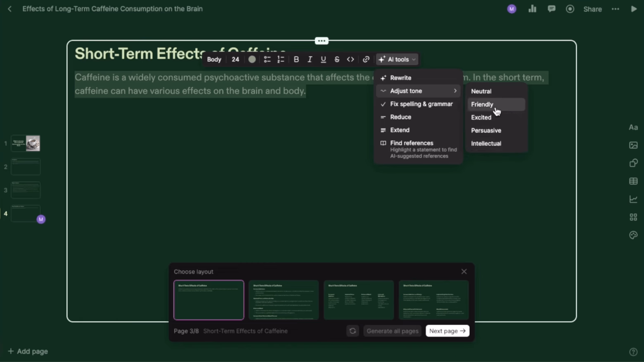Click Add page
Viewport: 644px width, 362px height.
(28, 351)
